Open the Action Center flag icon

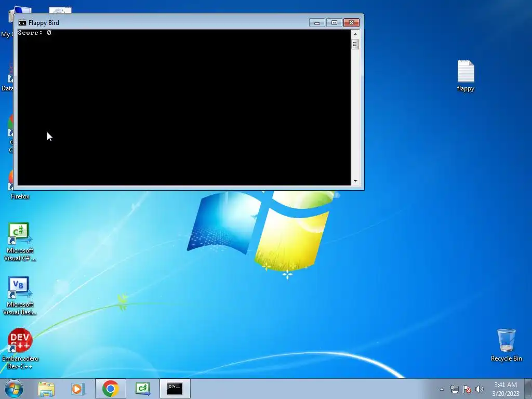[467, 389]
